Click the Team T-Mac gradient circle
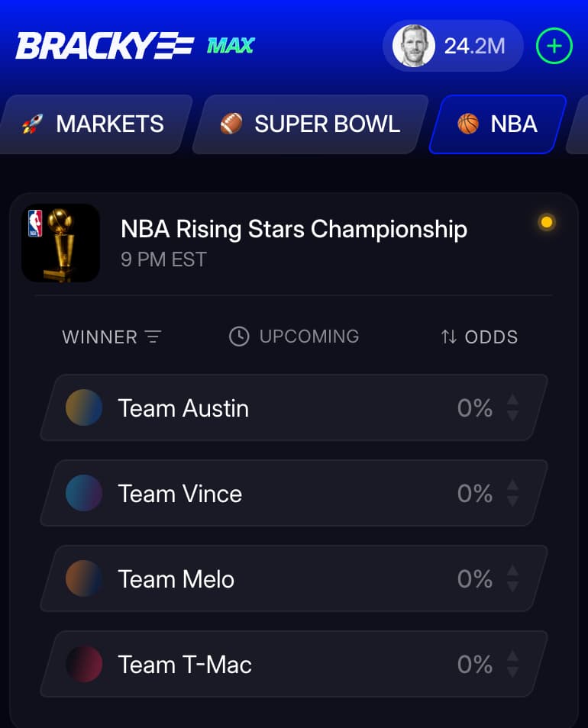The width and height of the screenshot is (588, 728). click(x=84, y=664)
